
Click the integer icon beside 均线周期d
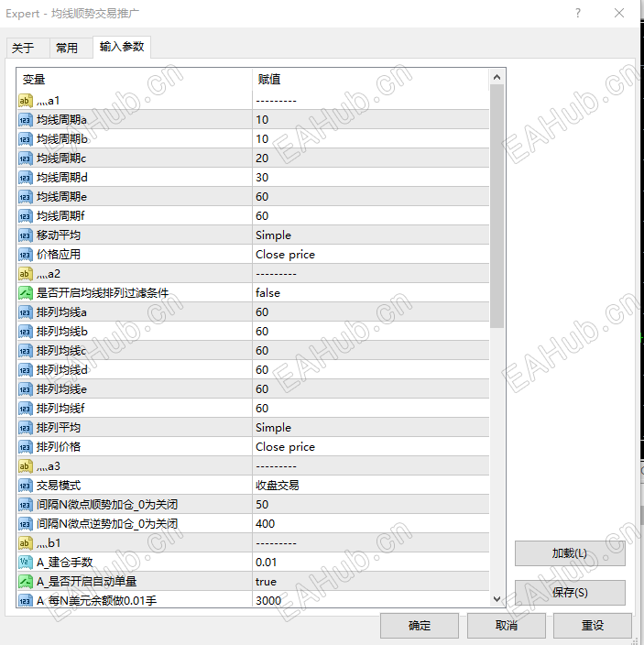25,178
